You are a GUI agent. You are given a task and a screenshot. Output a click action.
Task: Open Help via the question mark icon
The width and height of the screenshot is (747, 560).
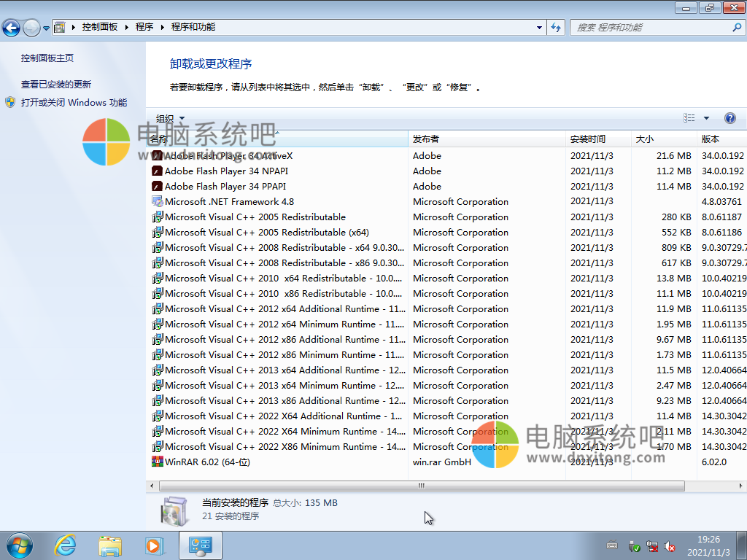pos(730,117)
